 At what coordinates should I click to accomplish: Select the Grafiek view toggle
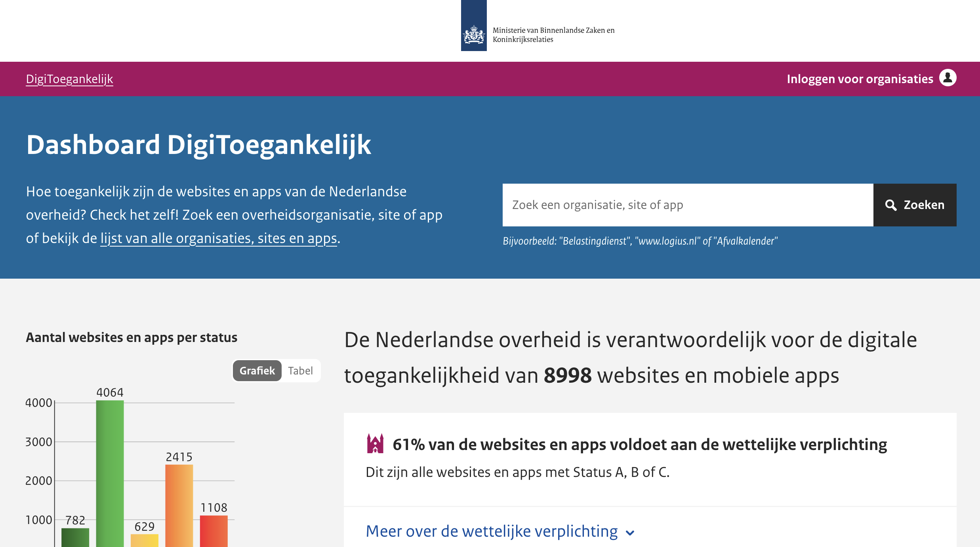257,370
